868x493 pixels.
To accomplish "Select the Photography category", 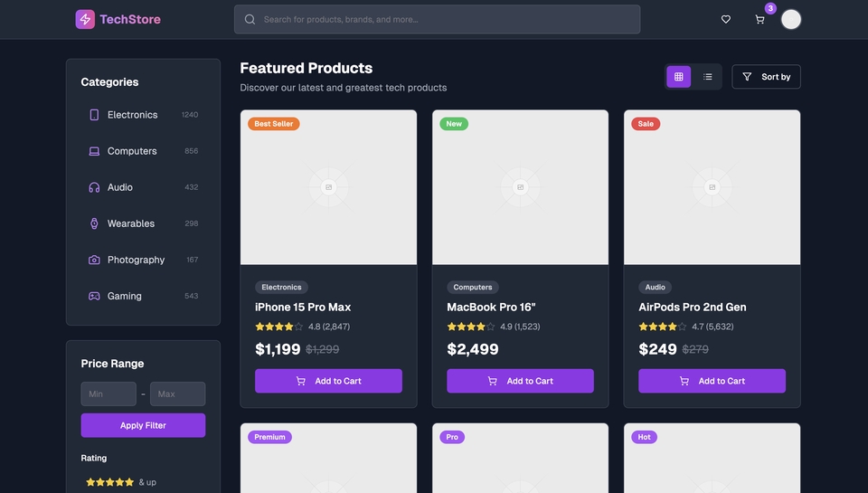I will (x=144, y=260).
